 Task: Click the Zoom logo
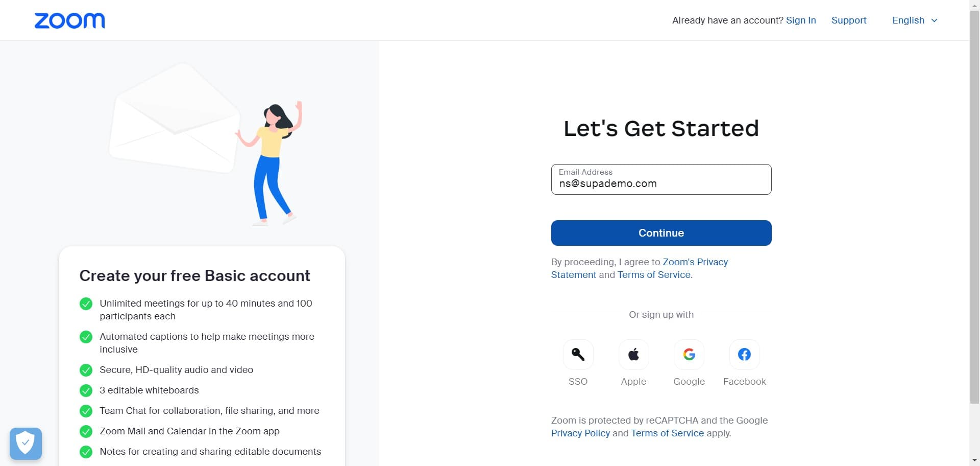pos(69,20)
